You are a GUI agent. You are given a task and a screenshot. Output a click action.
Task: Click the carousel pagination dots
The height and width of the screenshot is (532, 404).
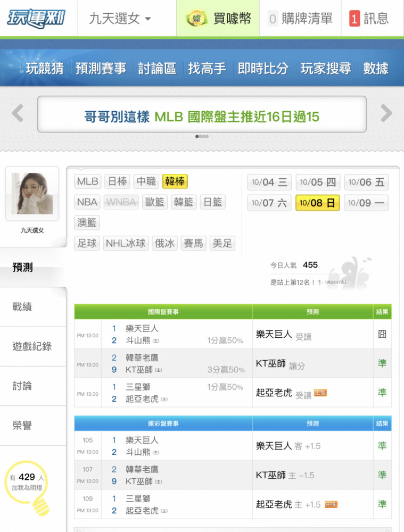202,136
